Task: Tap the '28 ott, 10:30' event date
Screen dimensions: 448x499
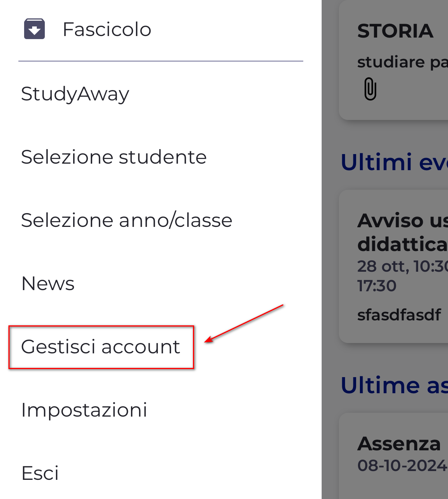Action: (x=402, y=266)
